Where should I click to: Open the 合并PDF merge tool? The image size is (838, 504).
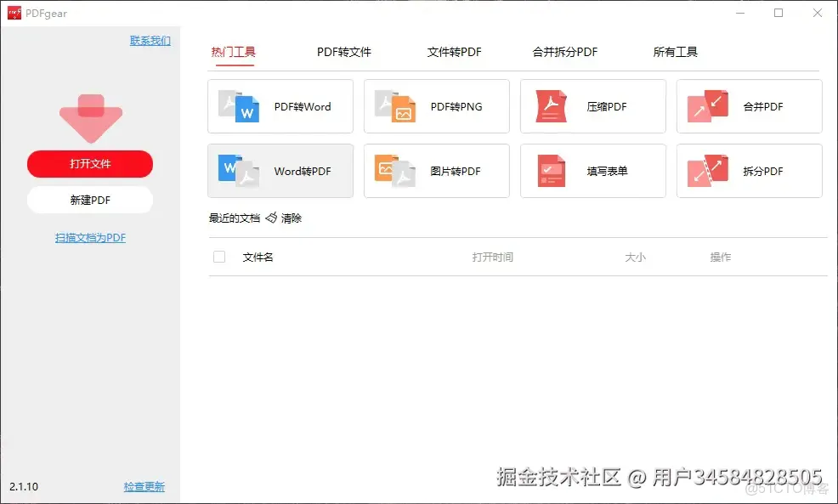pos(748,106)
